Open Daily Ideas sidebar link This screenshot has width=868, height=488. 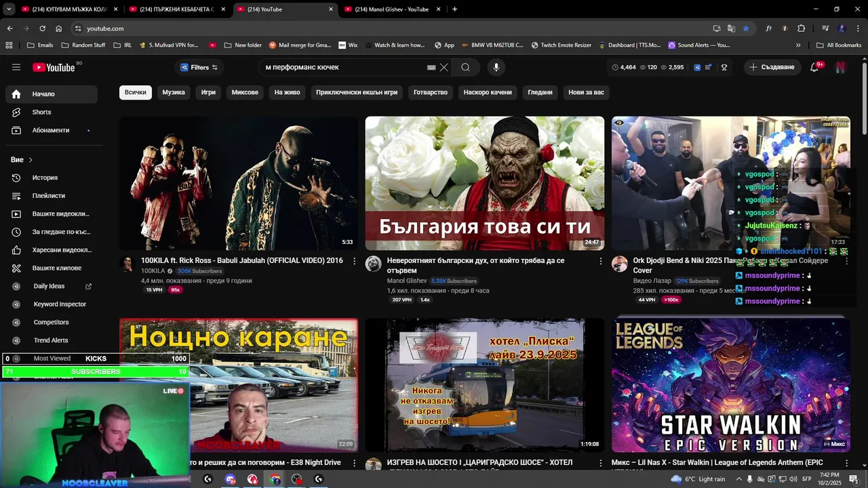pos(52,286)
